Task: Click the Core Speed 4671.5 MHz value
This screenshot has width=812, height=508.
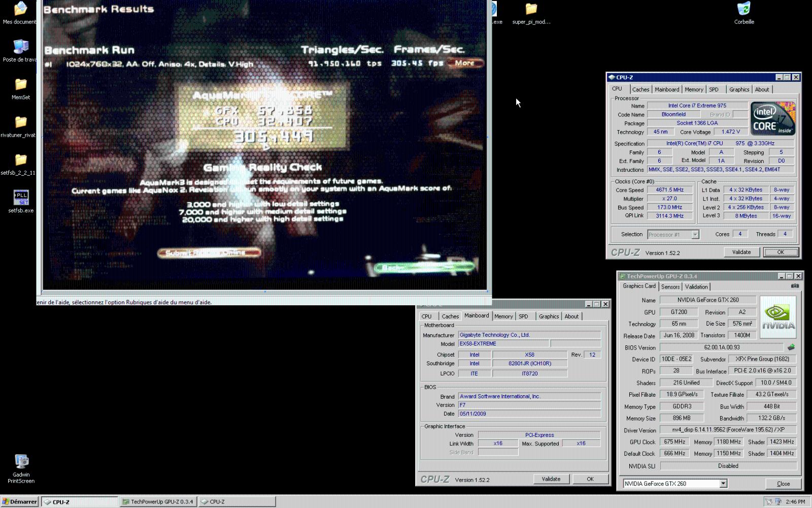Action: pyautogui.click(x=669, y=190)
